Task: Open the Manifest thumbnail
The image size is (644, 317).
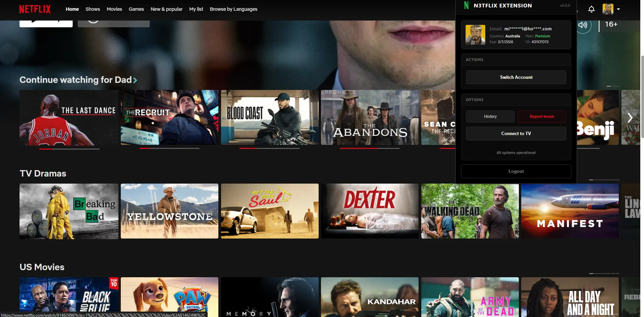Action: pos(570,211)
